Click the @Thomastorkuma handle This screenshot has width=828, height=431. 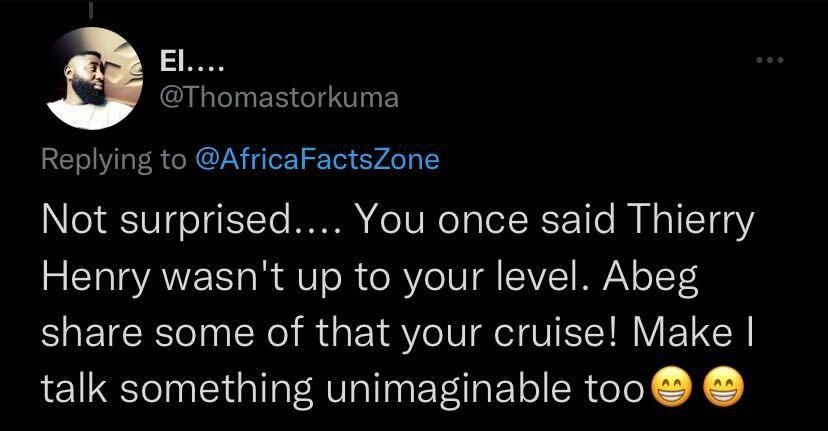tap(279, 97)
